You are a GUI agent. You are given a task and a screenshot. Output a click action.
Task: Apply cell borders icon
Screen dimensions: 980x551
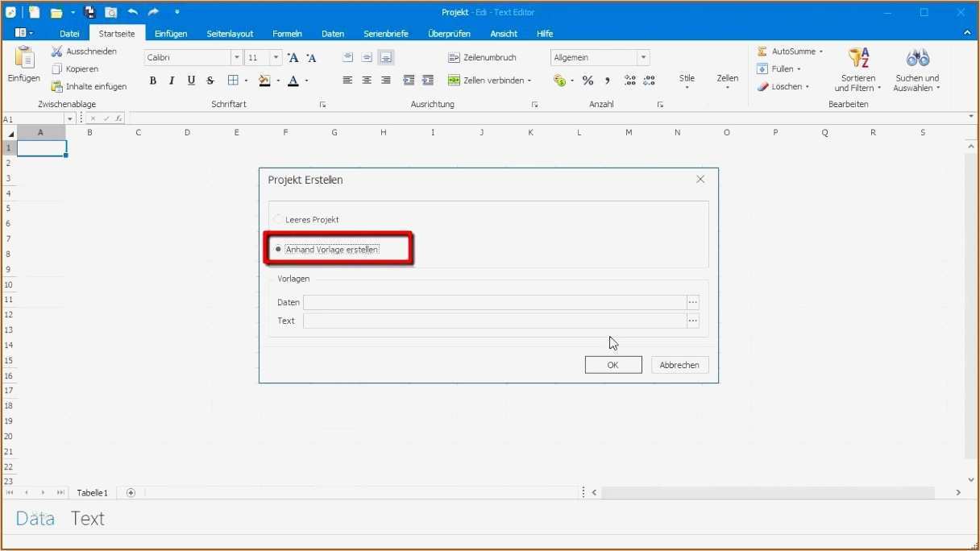pyautogui.click(x=233, y=81)
